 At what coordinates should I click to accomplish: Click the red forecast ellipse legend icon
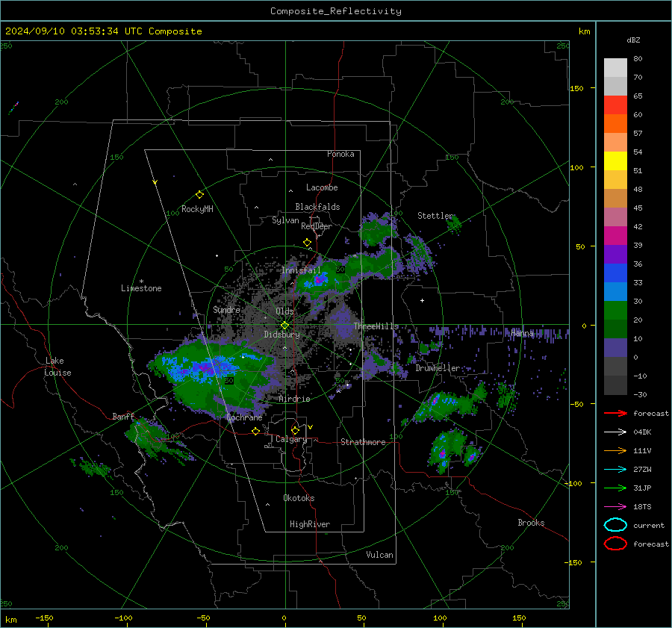pyautogui.click(x=615, y=544)
